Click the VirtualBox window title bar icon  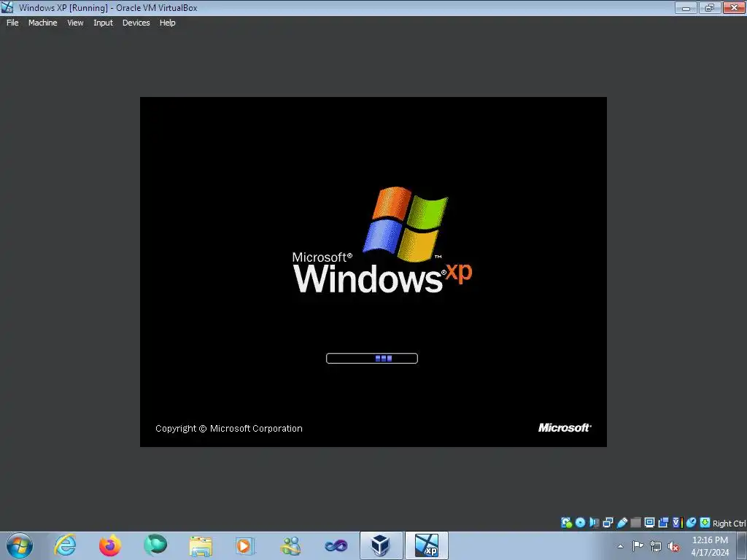(7, 7)
